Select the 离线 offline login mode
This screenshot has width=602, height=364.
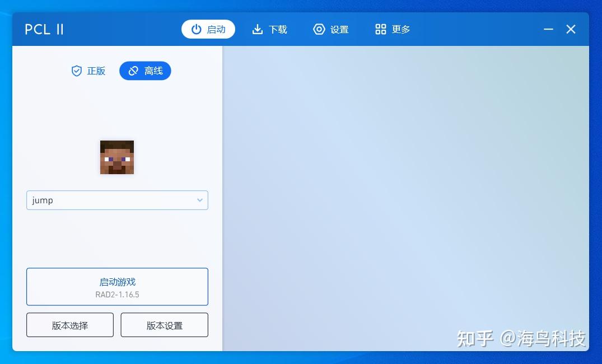click(145, 71)
